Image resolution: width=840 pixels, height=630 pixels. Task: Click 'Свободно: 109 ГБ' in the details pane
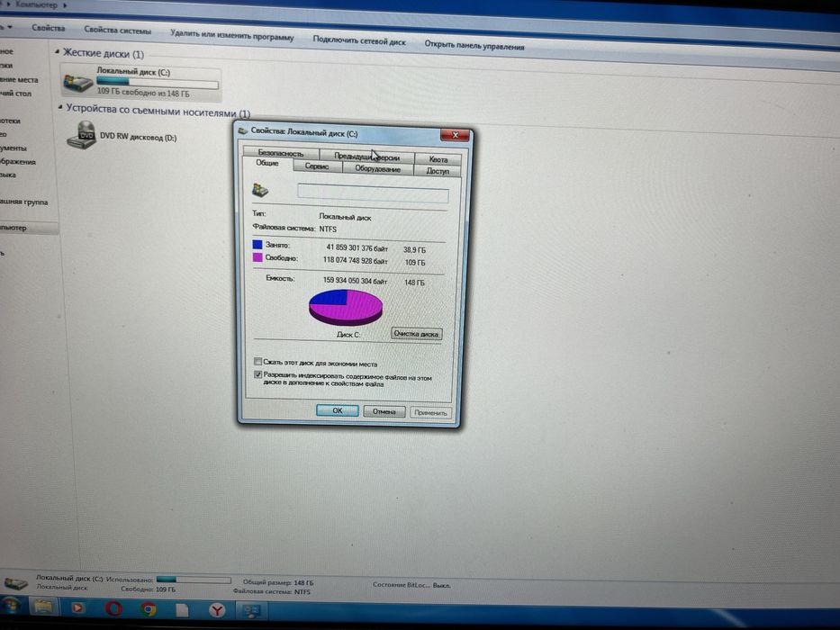148,589
